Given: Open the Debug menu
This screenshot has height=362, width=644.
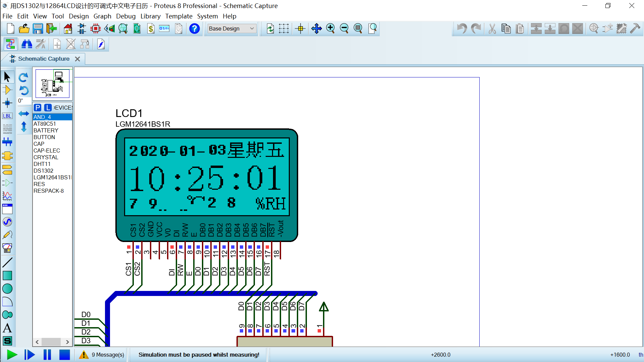Looking at the screenshot, I should coord(126,16).
